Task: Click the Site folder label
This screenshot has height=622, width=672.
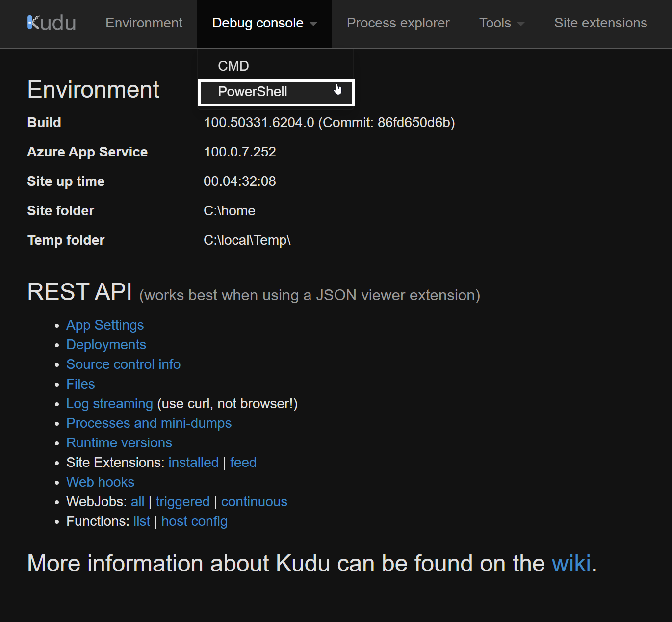Action: coord(60,211)
